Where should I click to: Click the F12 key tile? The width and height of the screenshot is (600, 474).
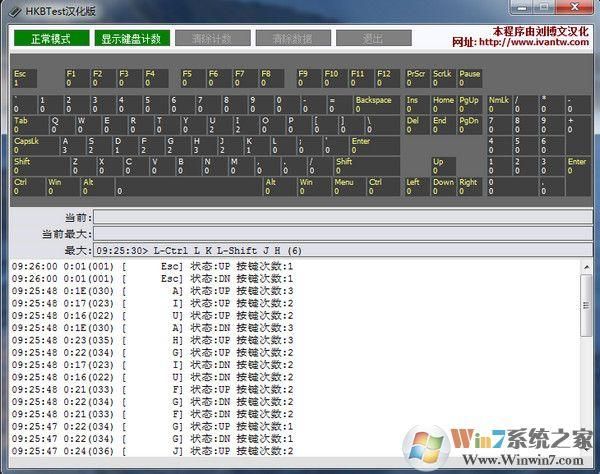388,78
